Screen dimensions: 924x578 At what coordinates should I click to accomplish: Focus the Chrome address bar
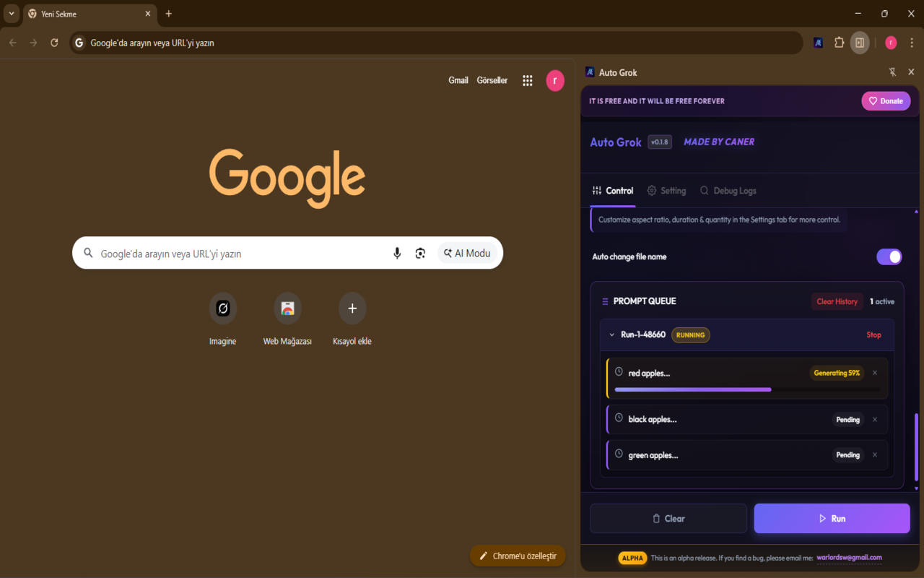436,43
